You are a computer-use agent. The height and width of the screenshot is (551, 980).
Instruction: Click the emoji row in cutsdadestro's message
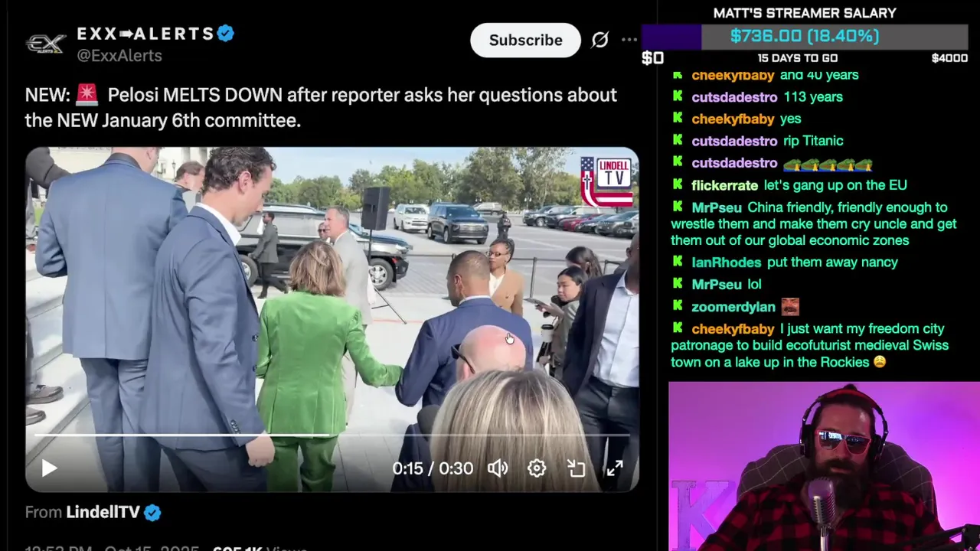[828, 163]
